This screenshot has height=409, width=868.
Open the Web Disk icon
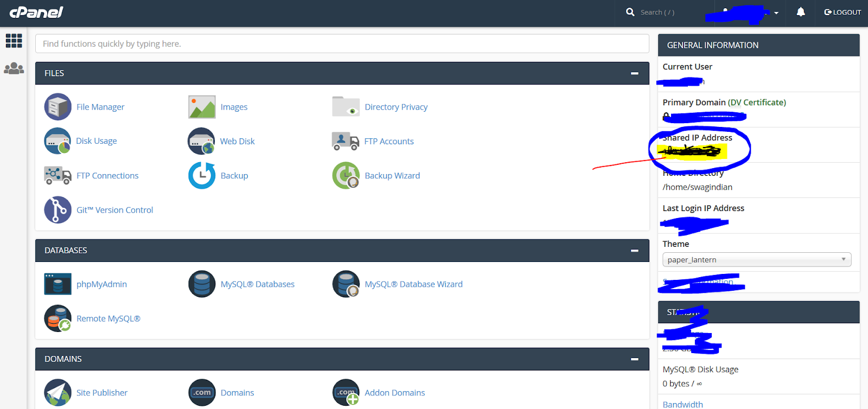(x=201, y=141)
